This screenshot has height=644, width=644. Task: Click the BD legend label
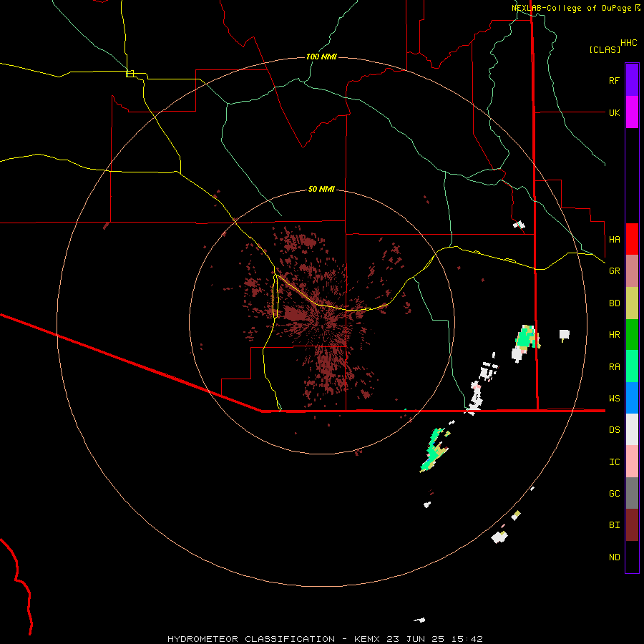point(614,303)
